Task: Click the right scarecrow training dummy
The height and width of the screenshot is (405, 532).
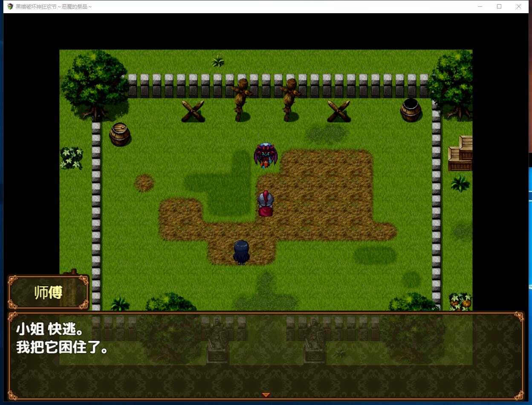Action: [290, 99]
